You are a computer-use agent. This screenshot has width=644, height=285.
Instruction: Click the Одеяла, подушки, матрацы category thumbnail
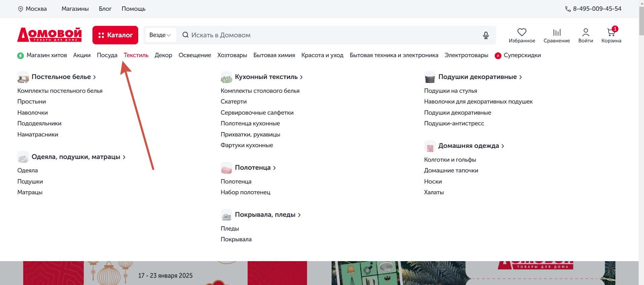(23, 157)
